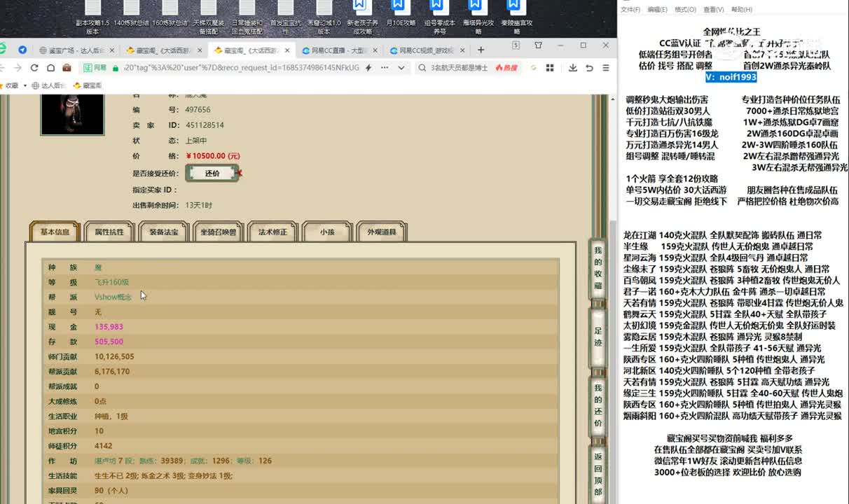Open the 坐骑召唤兽 tab
849x504 pixels.
(x=218, y=232)
